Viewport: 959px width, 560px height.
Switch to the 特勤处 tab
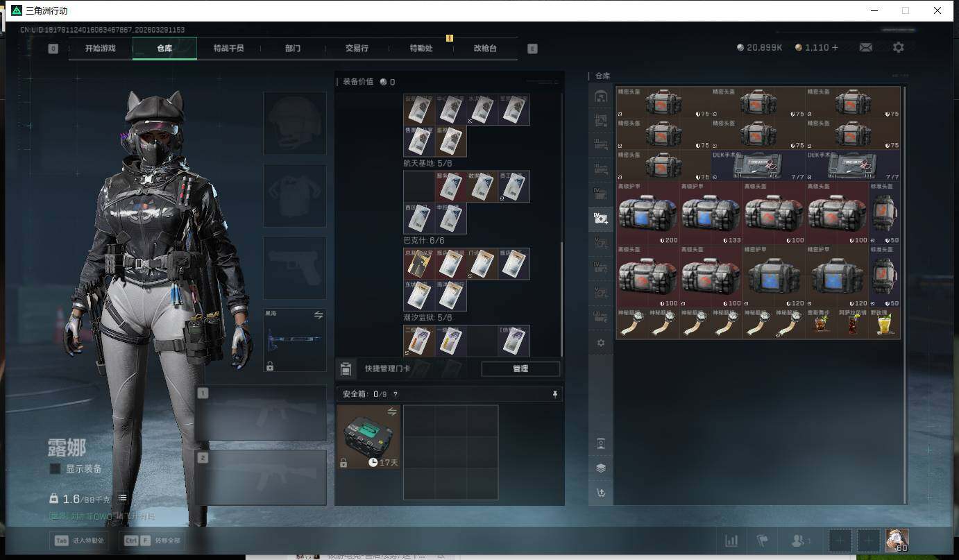click(421, 49)
